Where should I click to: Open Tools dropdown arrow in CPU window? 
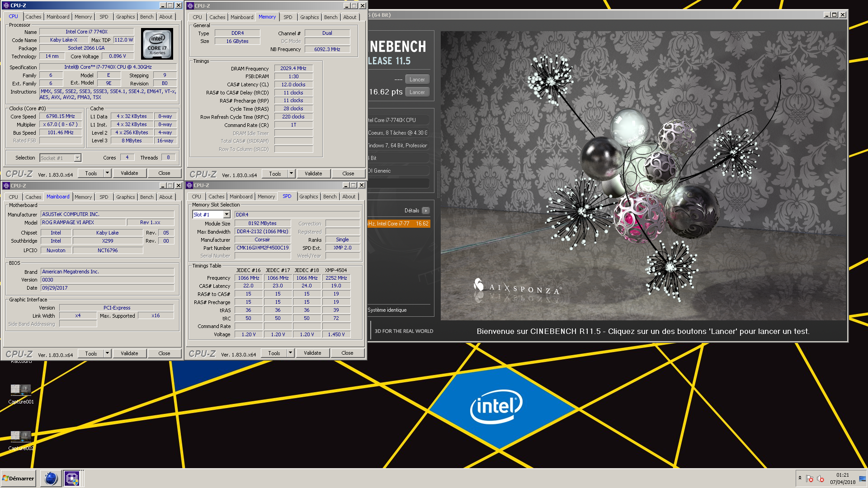coord(107,173)
